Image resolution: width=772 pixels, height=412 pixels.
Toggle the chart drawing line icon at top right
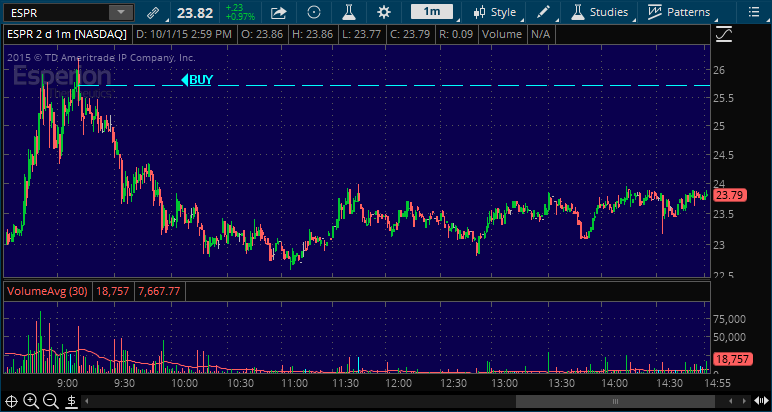(x=725, y=34)
